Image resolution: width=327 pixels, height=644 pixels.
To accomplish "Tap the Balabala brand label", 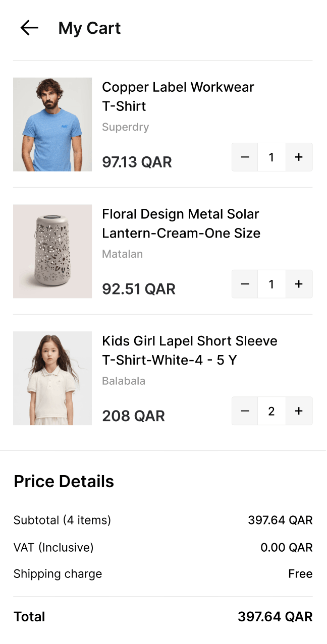I will click(124, 381).
